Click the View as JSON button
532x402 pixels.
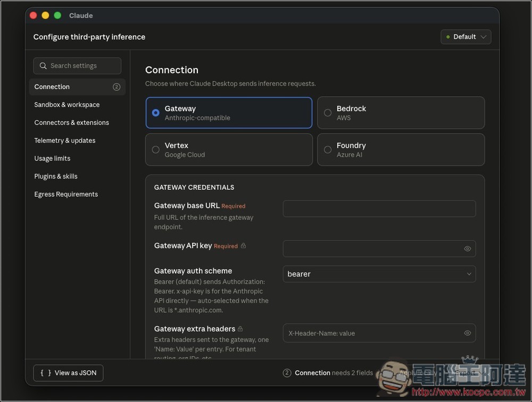(68, 373)
